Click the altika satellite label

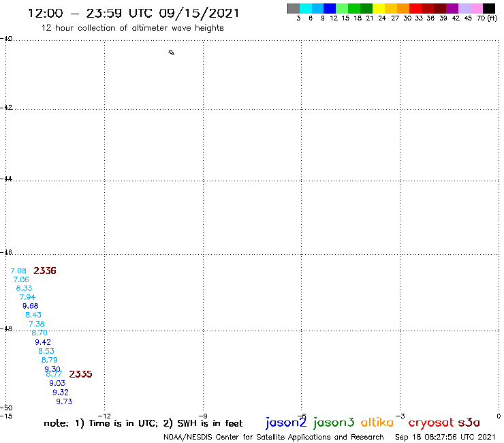(377, 423)
